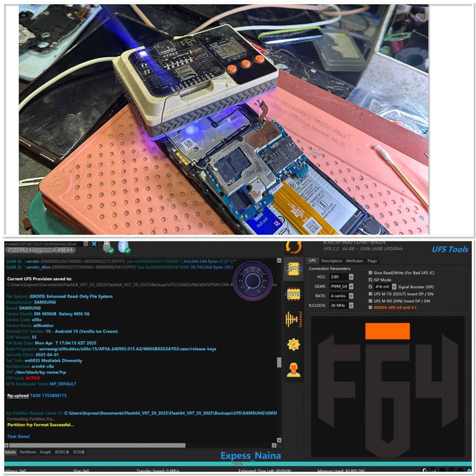Open the Graph tab
This screenshot has width=476, height=476.
click(x=45, y=452)
